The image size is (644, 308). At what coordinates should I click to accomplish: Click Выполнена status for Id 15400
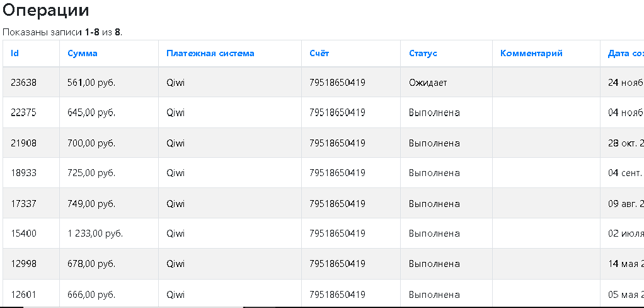[434, 234]
